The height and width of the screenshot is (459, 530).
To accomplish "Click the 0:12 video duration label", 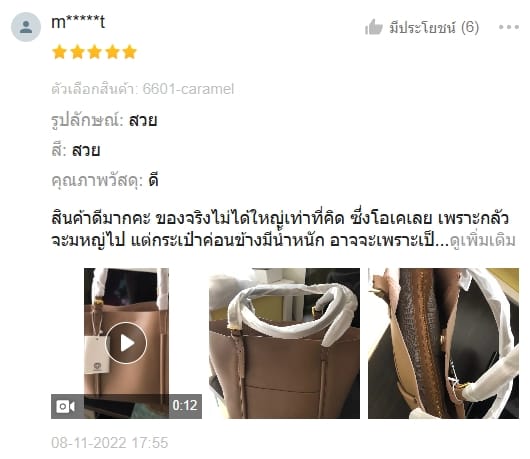I will (185, 405).
